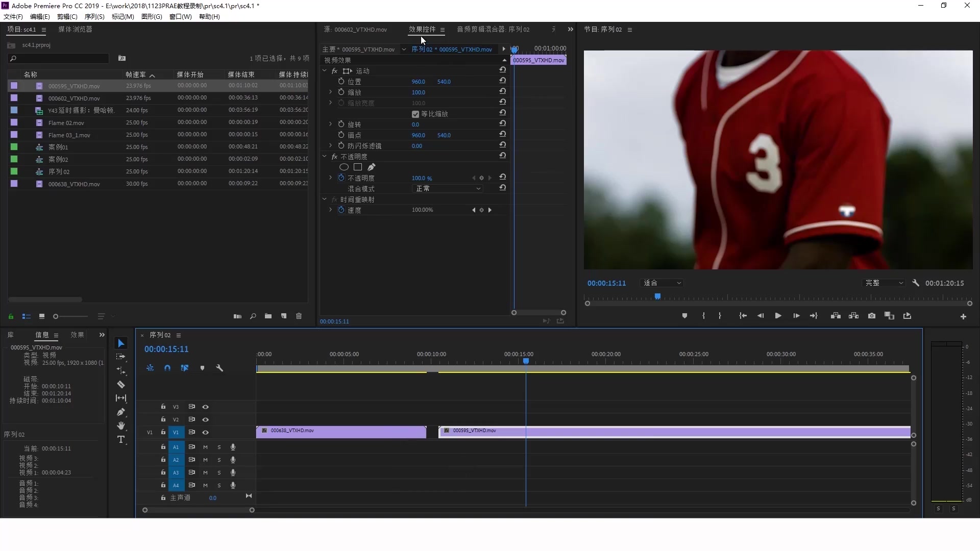Click Play button in program monitor
This screenshot has height=551, width=980.
point(777,315)
